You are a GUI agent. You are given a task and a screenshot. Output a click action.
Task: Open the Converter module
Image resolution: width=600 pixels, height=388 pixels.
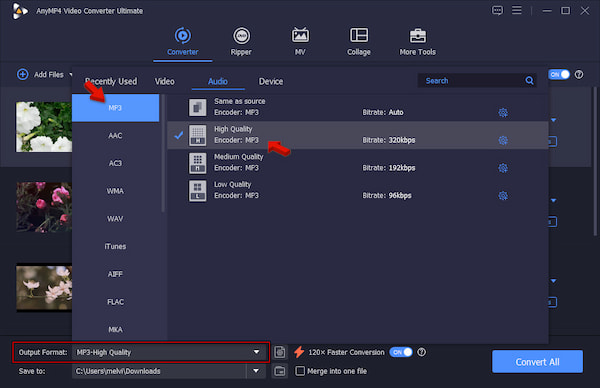coord(183,41)
